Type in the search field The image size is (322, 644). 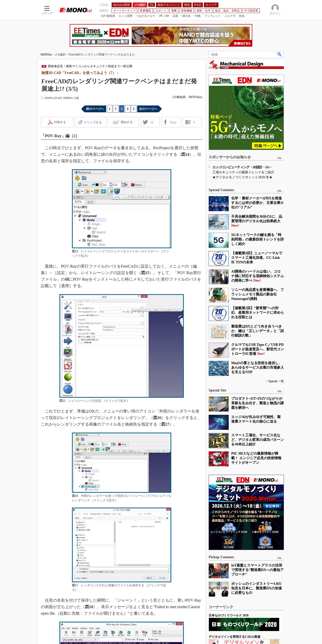point(243,54)
